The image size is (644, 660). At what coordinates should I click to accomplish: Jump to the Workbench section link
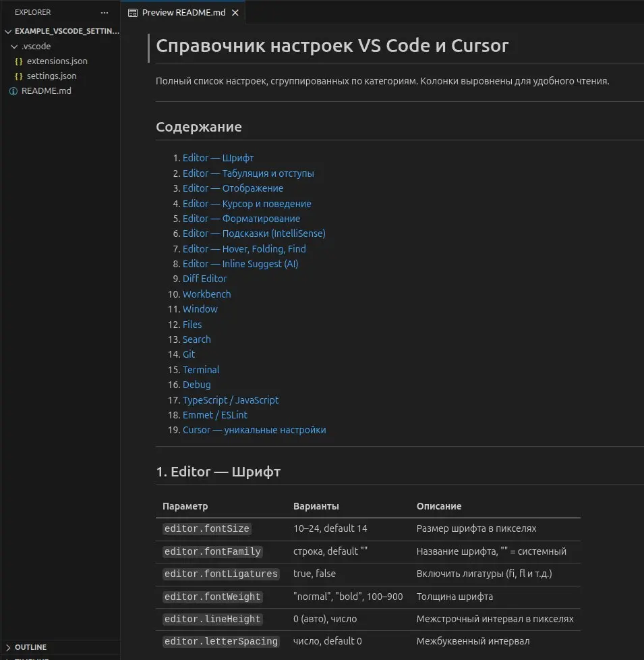(206, 294)
